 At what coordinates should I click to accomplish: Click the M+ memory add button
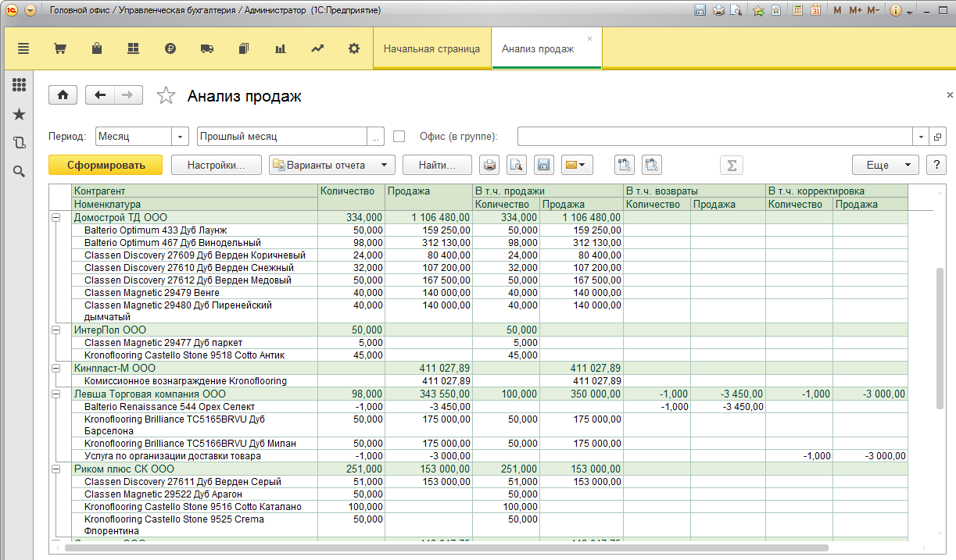[x=854, y=11]
